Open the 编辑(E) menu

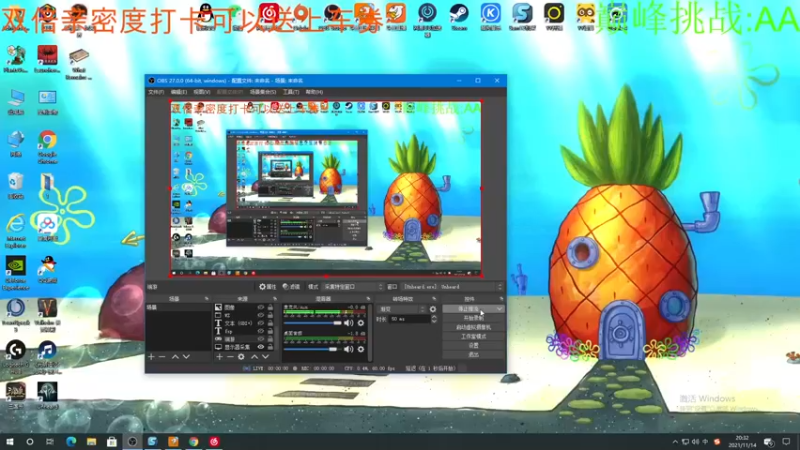(179, 92)
